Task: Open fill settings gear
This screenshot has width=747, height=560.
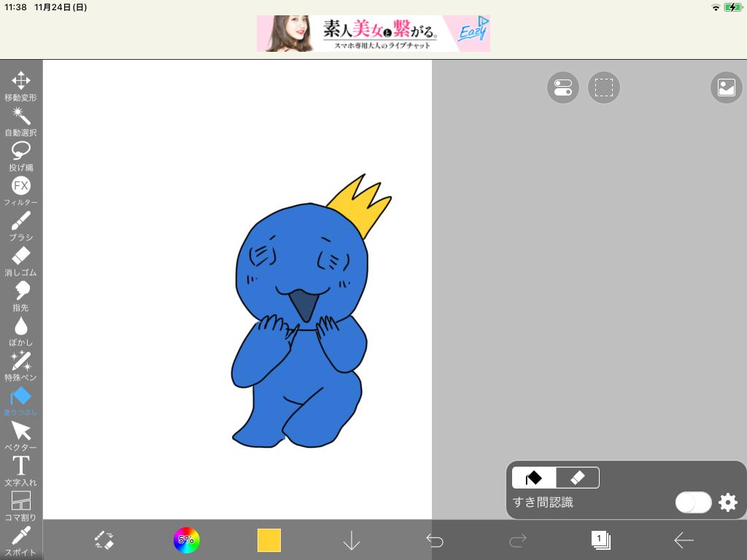Action: pyautogui.click(x=728, y=502)
